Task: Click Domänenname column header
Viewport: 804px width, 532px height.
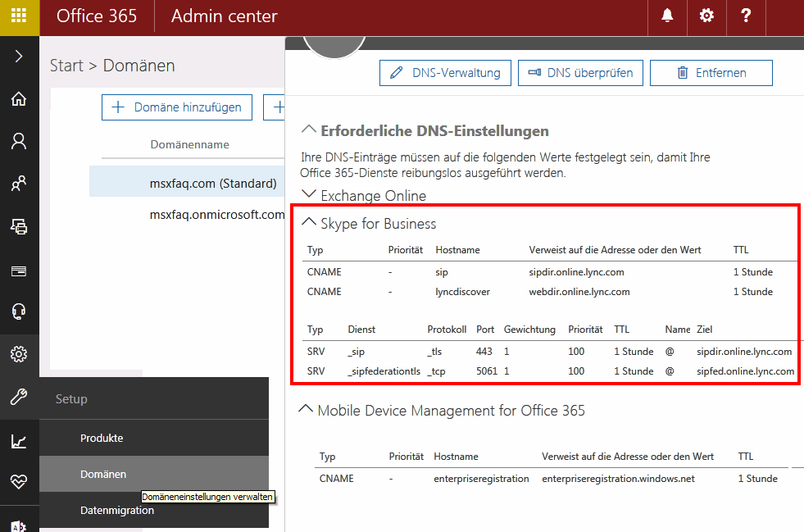Action: click(x=189, y=144)
